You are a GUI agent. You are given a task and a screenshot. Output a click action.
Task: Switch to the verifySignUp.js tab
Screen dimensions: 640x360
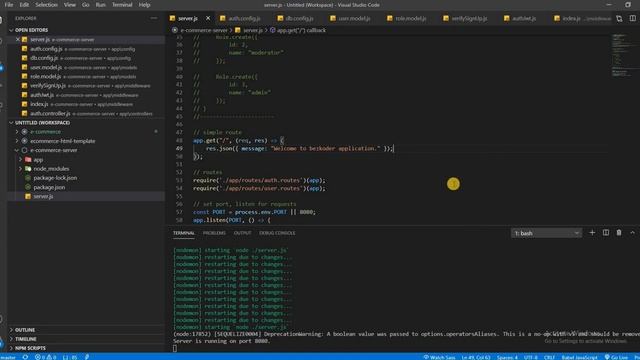pyautogui.click(x=465, y=18)
